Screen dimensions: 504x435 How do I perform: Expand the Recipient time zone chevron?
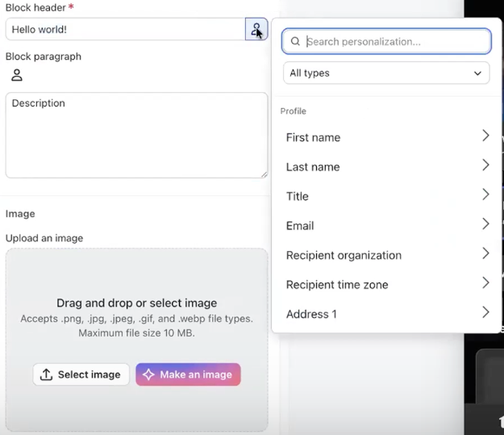[x=485, y=282]
